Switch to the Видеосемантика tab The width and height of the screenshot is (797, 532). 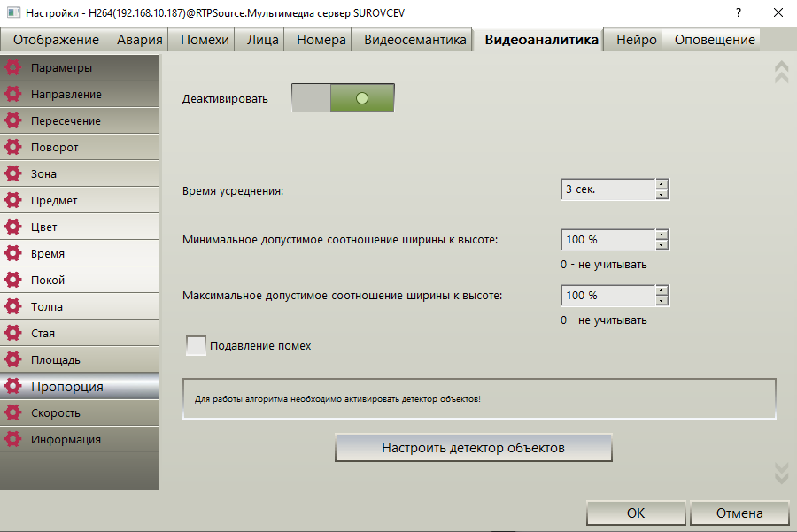(x=412, y=40)
